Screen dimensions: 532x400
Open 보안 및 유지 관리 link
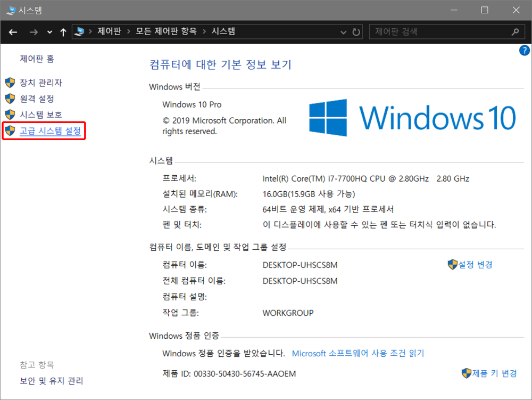[51, 381]
